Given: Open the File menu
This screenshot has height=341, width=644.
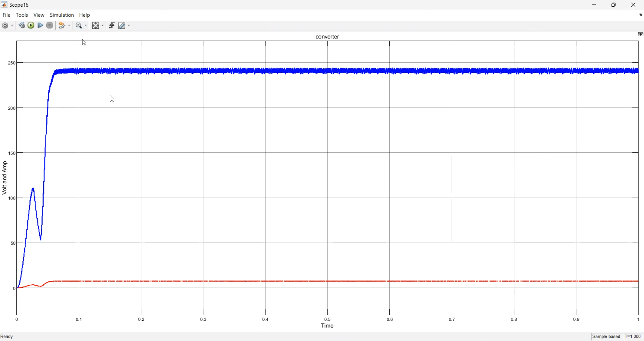Looking at the screenshot, I should tap(6, 15).
